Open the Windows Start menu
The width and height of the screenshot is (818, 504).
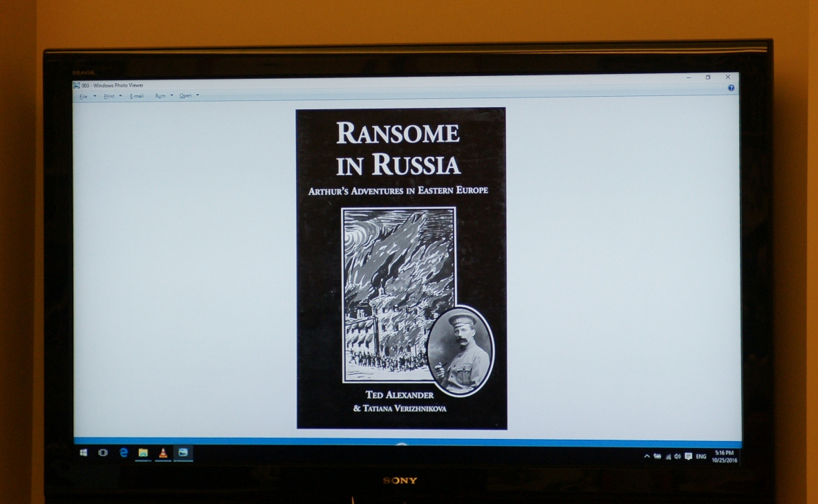pyautogui.click(x=84, y=452)
